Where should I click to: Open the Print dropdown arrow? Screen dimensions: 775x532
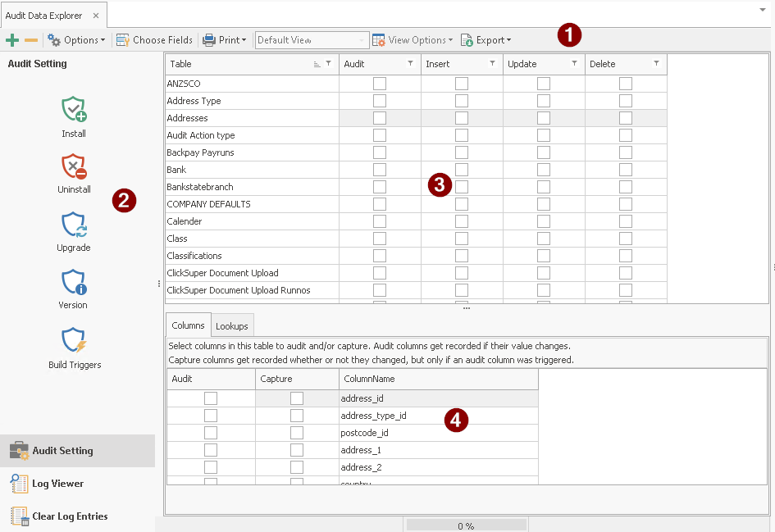click(x=244, y=40)
